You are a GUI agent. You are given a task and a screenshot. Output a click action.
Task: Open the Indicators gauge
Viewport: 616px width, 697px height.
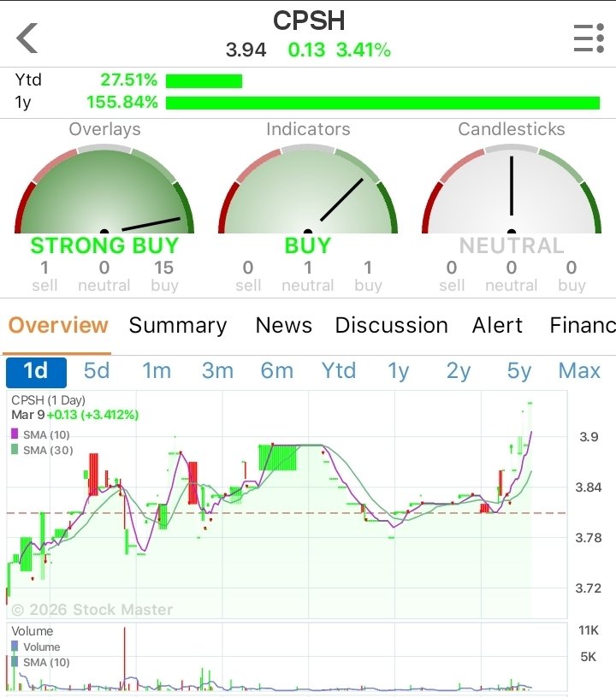click(308, 189)
